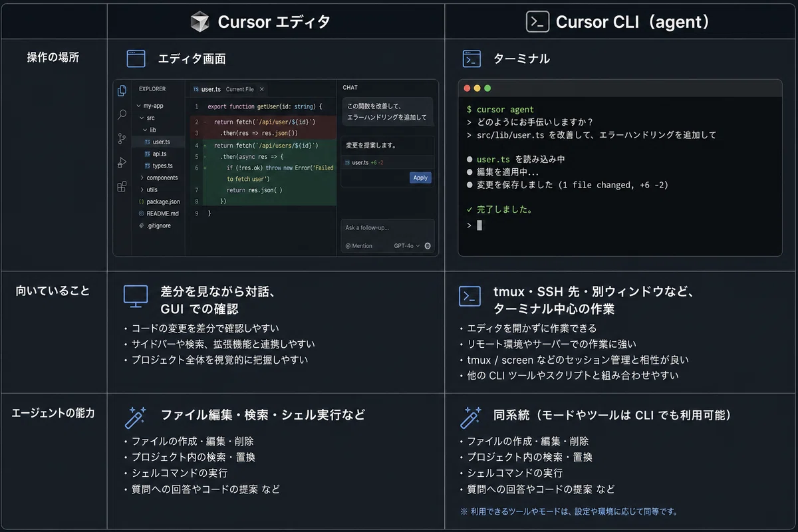
Task: Click the 変更を提案します。 chat reply
Action: [x=372, y=145]
